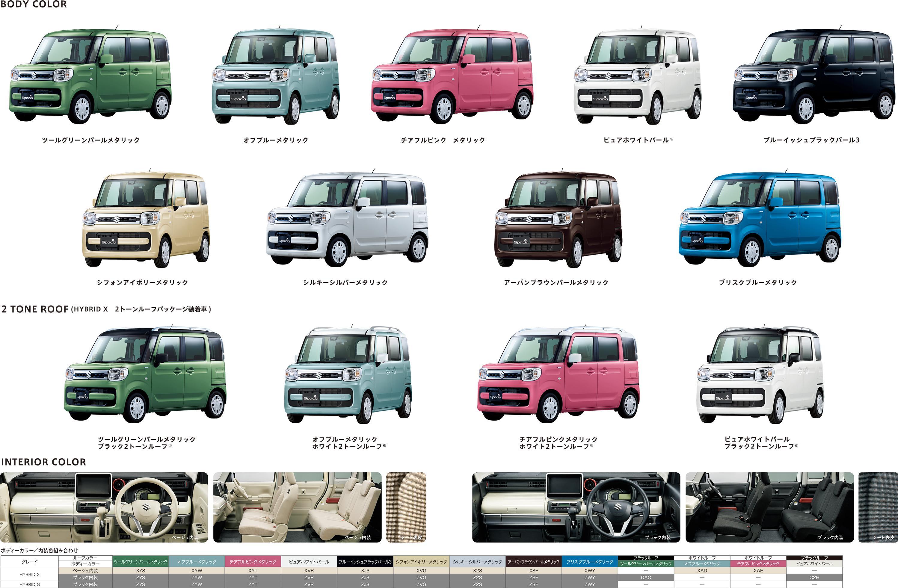Click the green ツールグリーンパールメタリック single-tone table header

(x=140, y=562)
